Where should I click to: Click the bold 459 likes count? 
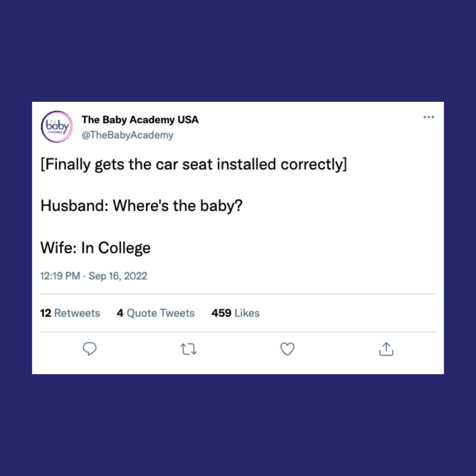click(x=221, y=313)
